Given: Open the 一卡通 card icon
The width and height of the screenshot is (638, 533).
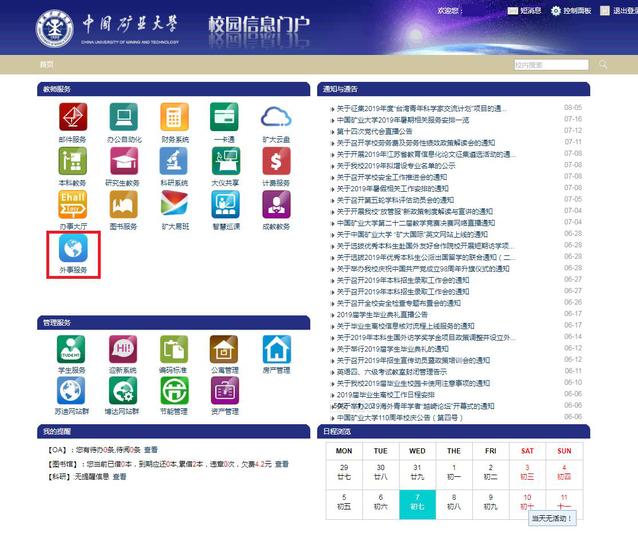Looking at the screenshot, I should (225, 118).
